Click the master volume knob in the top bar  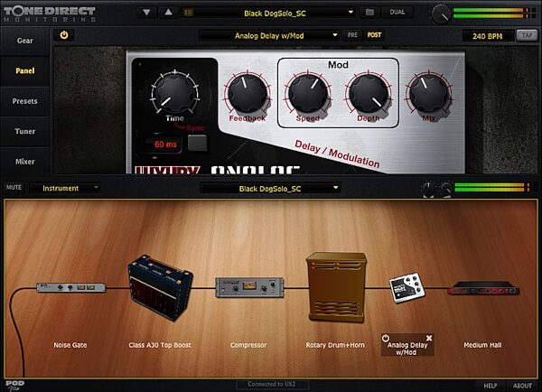441,14
